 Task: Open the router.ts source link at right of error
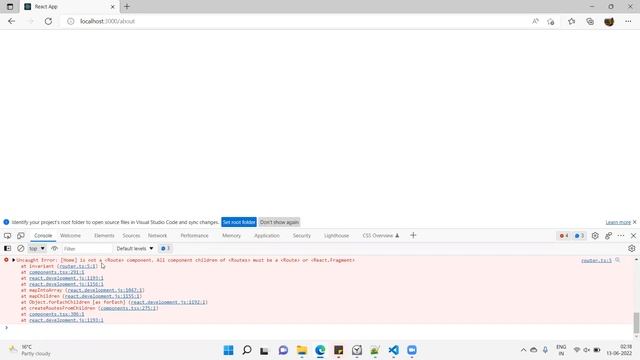click(x=596, y=260)
